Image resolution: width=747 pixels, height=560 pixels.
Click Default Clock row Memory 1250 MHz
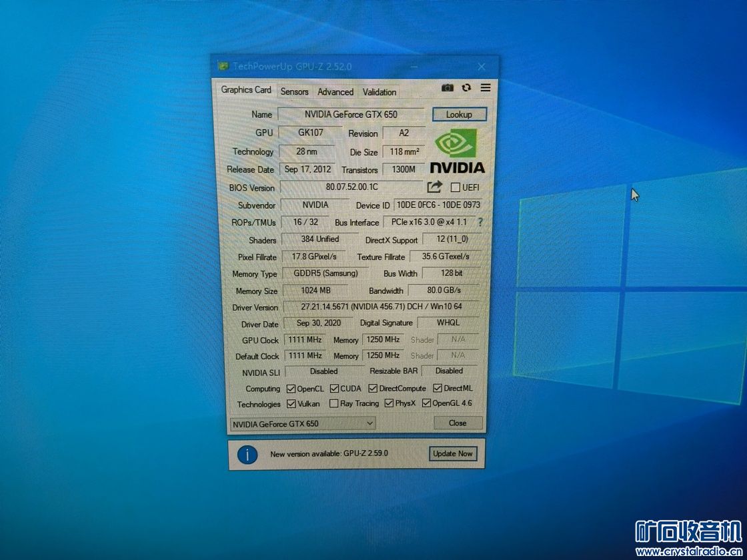(383, 355)
